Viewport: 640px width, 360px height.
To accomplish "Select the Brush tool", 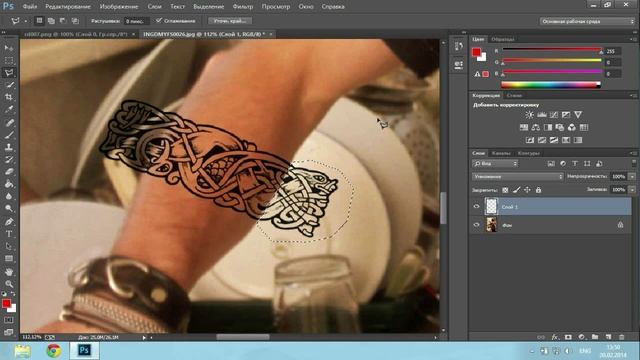I will 9,135.
